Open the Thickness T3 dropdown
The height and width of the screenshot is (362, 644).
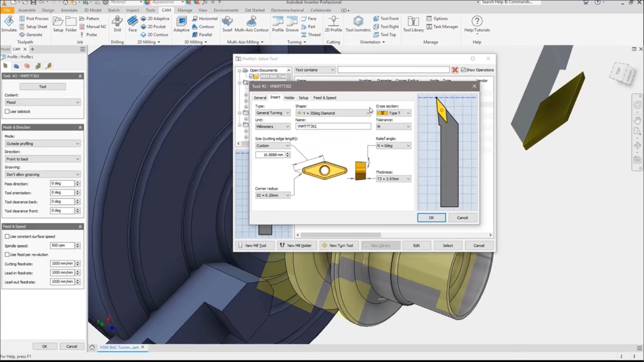[393, 179]
